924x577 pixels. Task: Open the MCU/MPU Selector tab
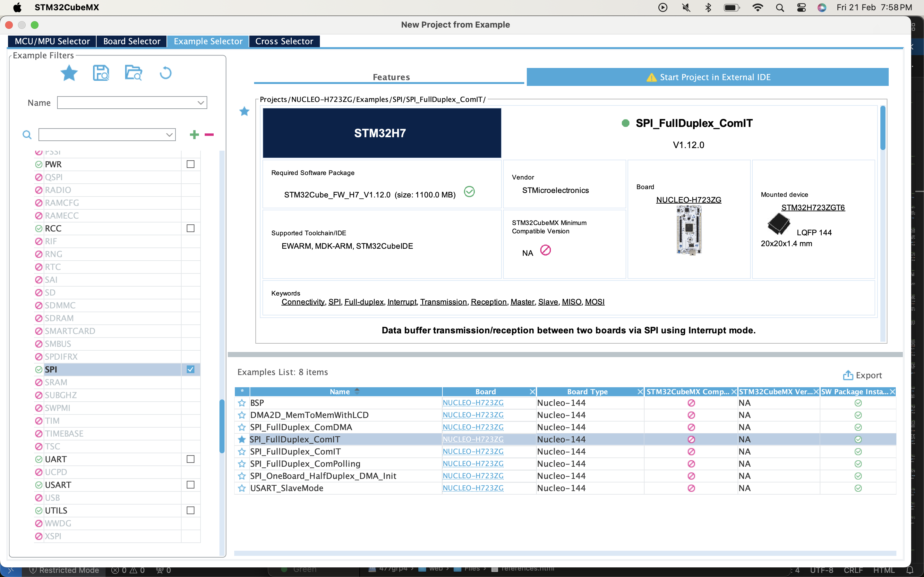(52, 41)
